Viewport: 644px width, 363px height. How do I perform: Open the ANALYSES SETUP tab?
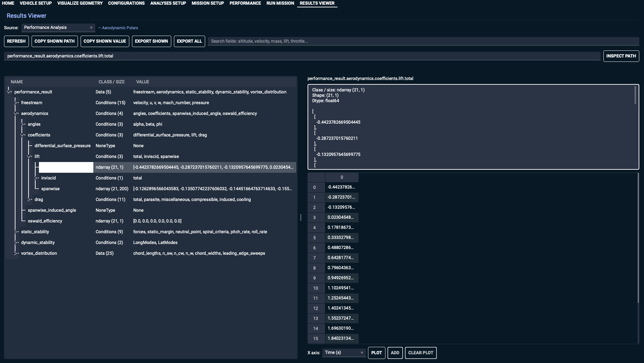(168, 3)
